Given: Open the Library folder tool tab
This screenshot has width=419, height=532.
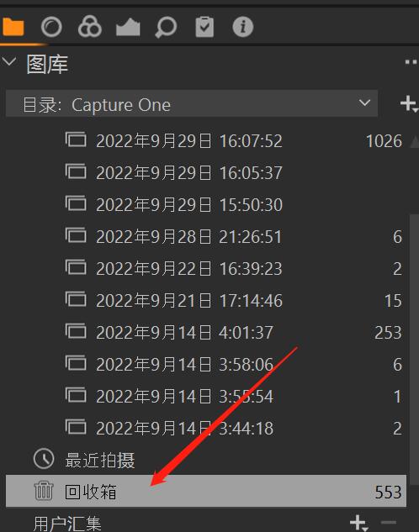Looking at the screenshot, I should click(13, 27).
